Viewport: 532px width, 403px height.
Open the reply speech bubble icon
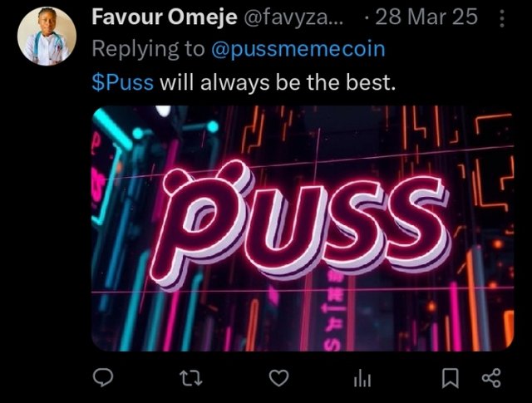point(103,378)
